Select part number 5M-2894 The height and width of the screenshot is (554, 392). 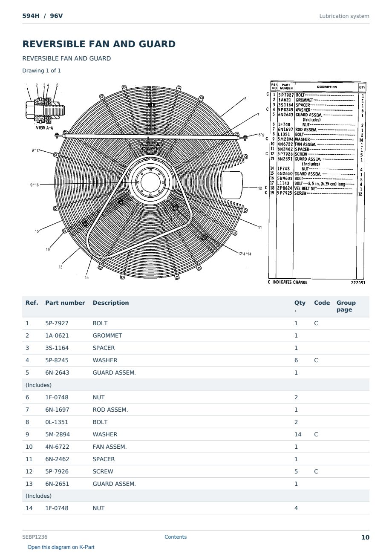tap(57, 434)
